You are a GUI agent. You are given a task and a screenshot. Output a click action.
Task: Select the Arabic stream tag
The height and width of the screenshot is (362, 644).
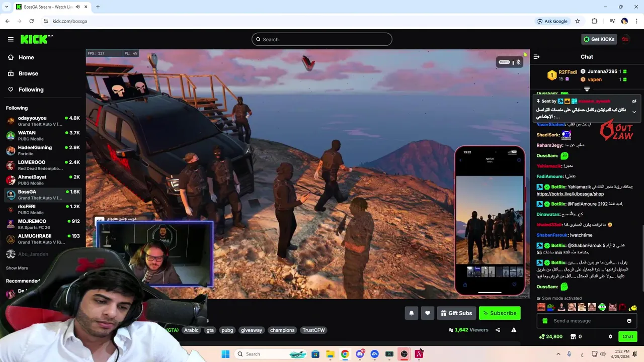tap(191, 330)
